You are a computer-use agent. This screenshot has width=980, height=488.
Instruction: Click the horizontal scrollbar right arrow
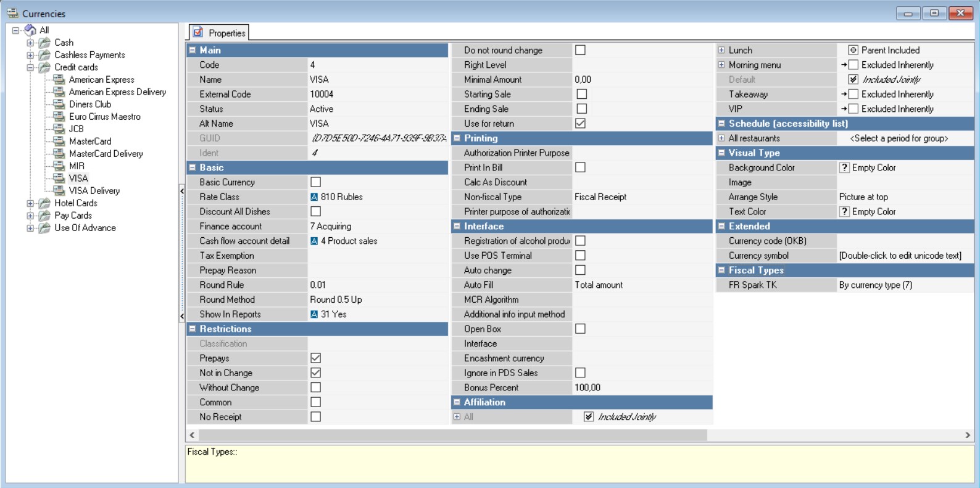click(968, 435)
